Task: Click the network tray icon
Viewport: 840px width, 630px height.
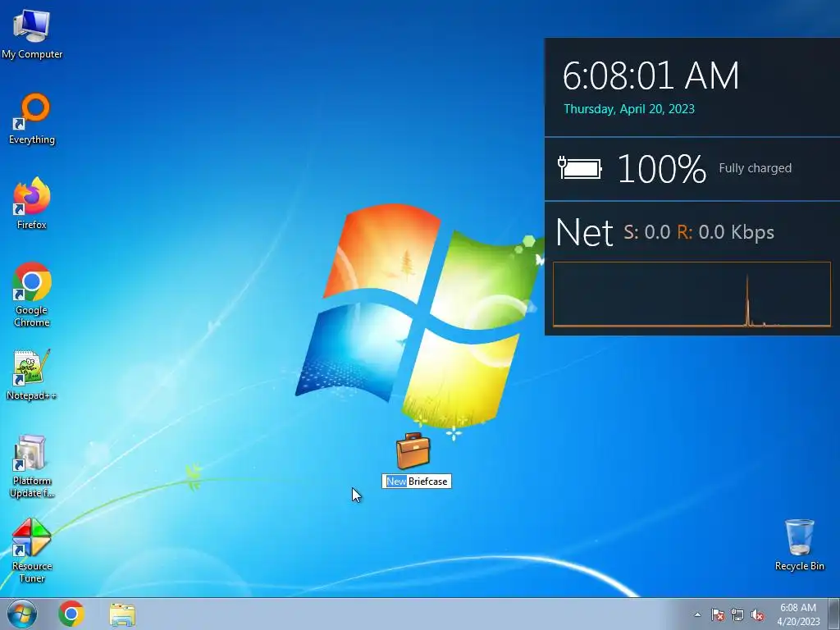Action: tap(737, 614)
